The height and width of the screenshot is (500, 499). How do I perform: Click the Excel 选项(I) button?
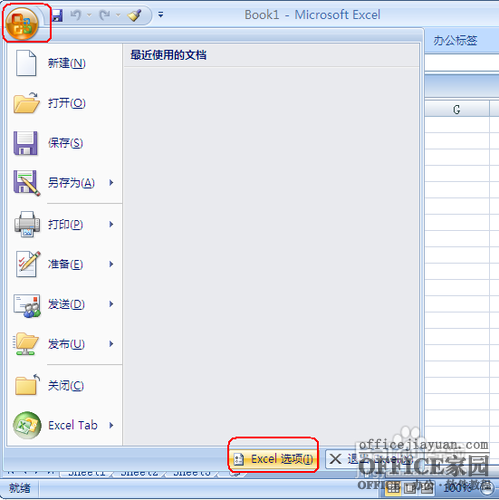[274, 459]
